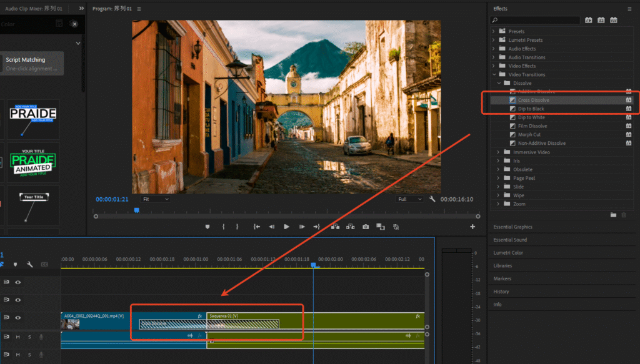Switch to the Lumetri Color panel
Viewport: 640px width, 364px height.
[x=508, y=253]
